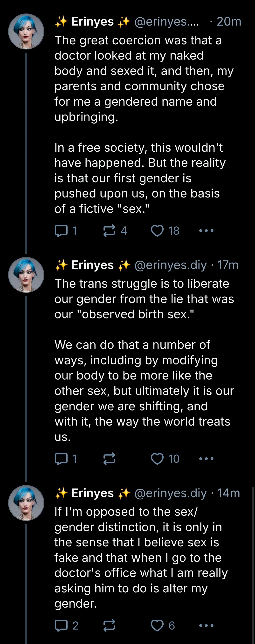Open @erinyes.diy handle on the 17m post
Image resolution: width=255 pixels, height=644 pixels.
(170, 265)
